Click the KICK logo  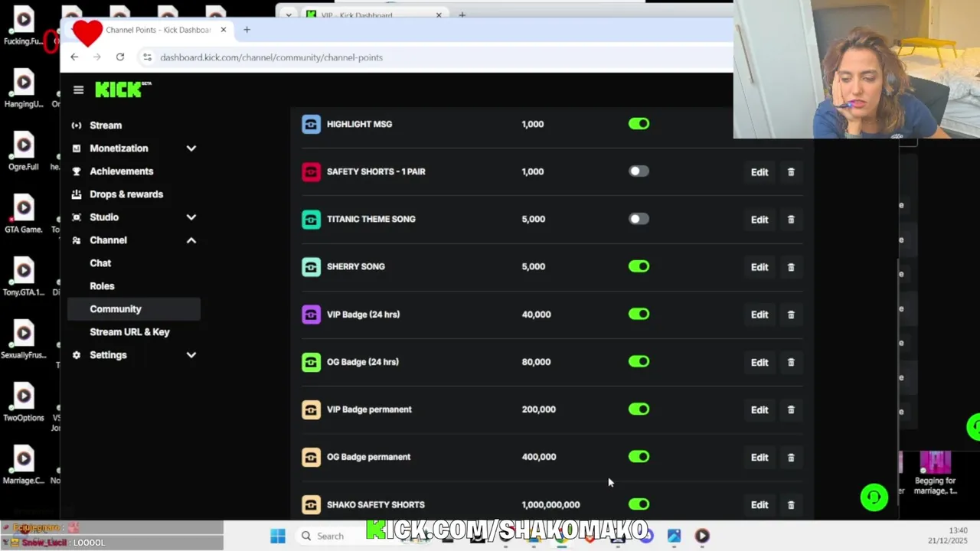click(122, 90)
